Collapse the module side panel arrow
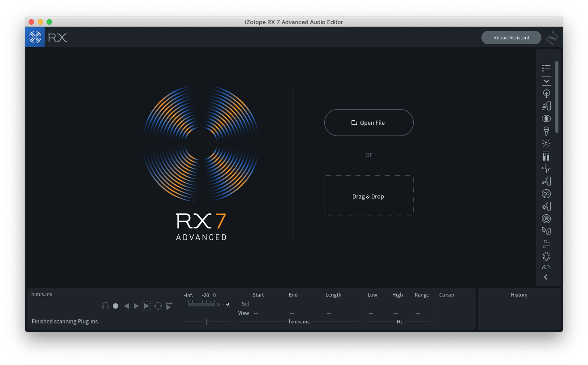588x365 pixels. [545, 277]
